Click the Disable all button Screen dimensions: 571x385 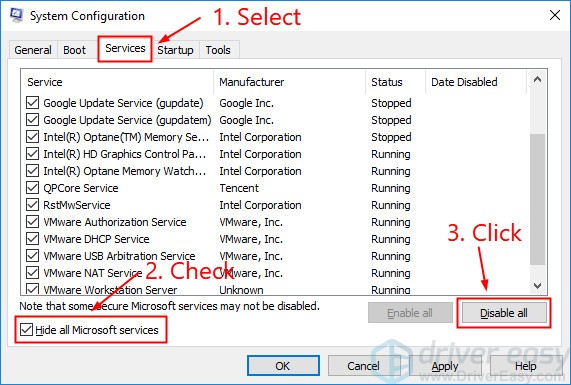tap(504, 313)
